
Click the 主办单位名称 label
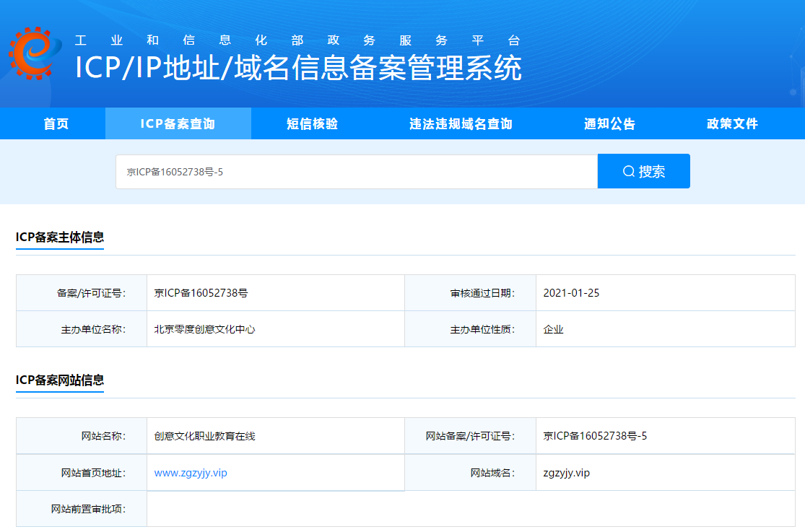[x=93, y=330]
